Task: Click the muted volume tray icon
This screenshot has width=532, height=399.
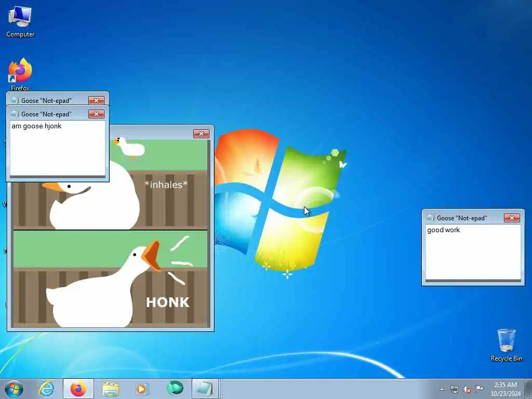Action: pos(467,390)
